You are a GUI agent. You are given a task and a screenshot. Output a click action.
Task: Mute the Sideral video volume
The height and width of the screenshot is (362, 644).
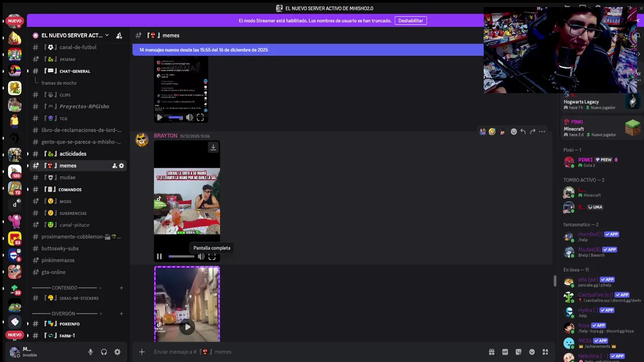point(201,256)
